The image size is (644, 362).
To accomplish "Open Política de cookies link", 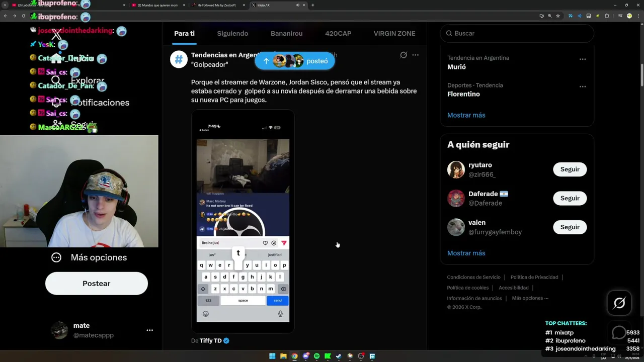I will [x=468, y=288].
